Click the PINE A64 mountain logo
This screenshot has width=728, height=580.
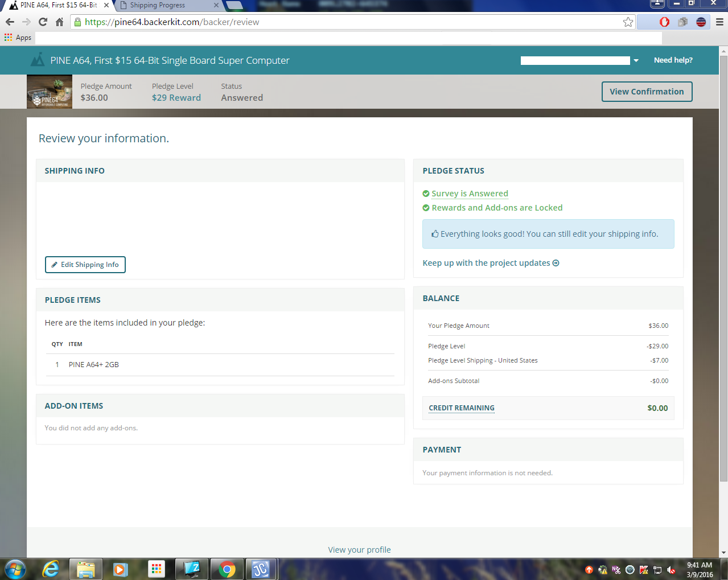(x=38, y=60)
